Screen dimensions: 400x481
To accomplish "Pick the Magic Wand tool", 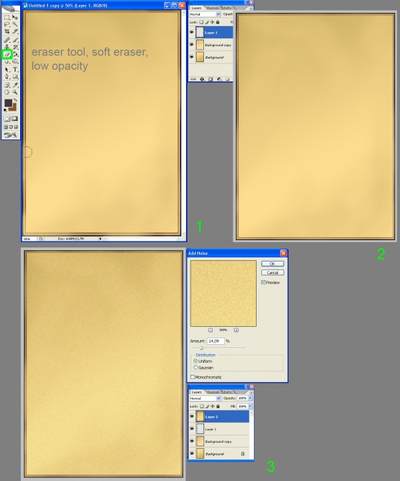I will (x=15, y=24).
